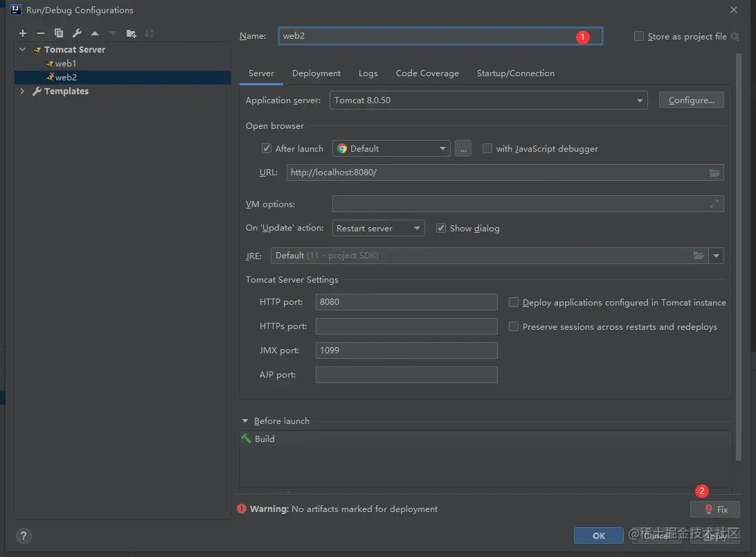
Task: Click the Fix button
Action: pyautogui.click(x=715, y=509)
